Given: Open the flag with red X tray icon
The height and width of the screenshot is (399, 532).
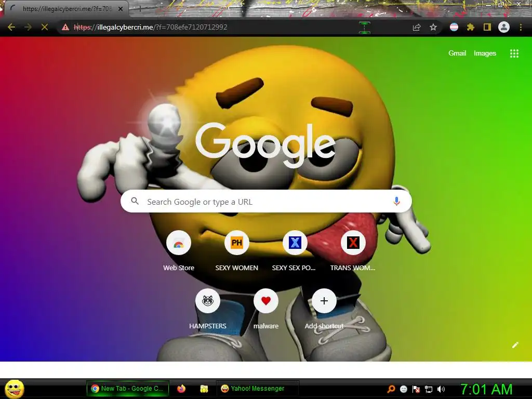Looking at the screenshot, I should [x=416, y=389].
